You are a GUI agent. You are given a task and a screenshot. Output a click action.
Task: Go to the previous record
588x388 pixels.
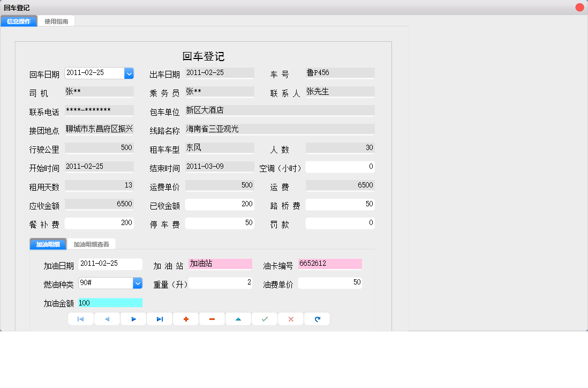pyautogui.click(x=107, y=318)
